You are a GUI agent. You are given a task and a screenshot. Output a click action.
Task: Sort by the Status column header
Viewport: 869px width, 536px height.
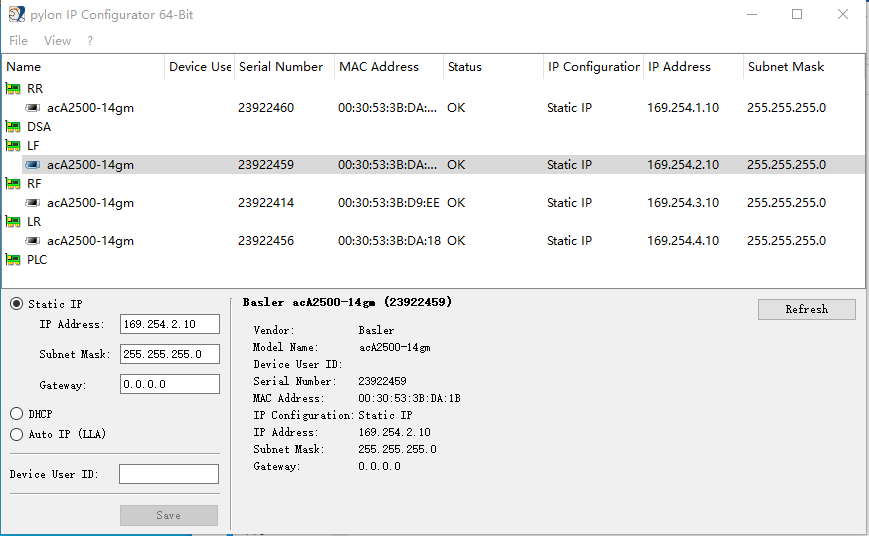(x=493, y=67)
